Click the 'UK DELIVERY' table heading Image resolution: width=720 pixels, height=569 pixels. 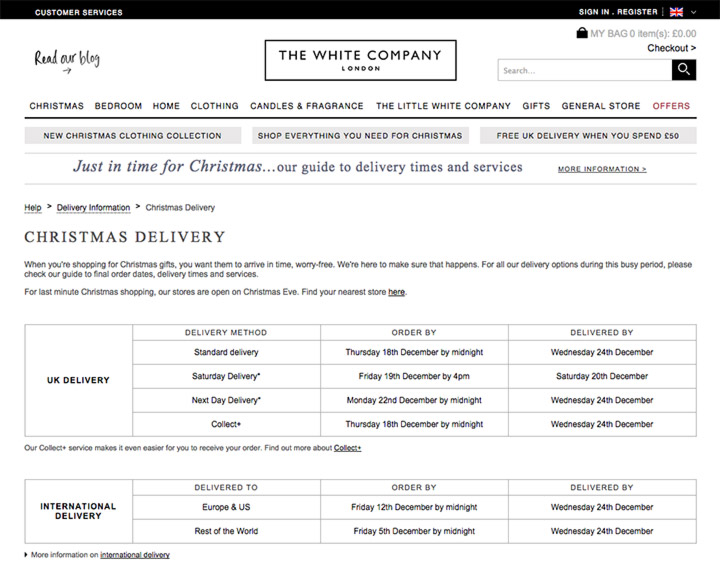point(79,380)
